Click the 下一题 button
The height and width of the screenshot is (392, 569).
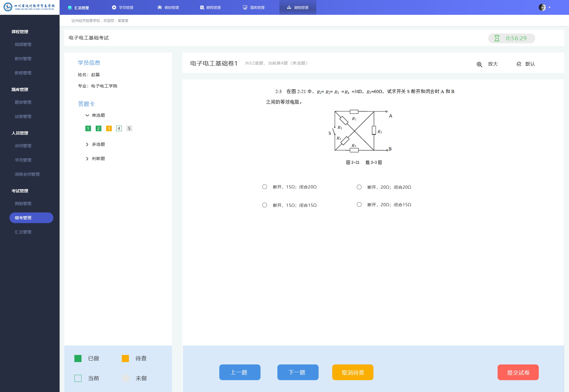click(298, 372)
